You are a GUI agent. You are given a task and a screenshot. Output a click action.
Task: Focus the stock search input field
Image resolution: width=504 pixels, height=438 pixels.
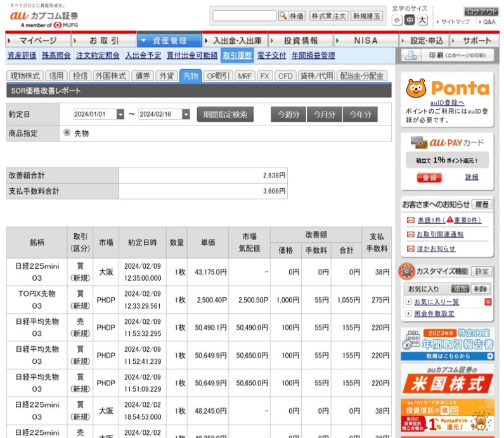244,16
